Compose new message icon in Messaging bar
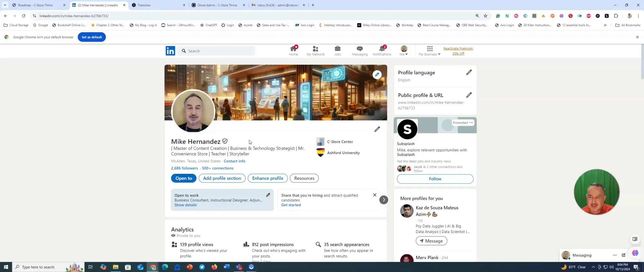This screenshot has height=272, width=644. click(623, 255)
